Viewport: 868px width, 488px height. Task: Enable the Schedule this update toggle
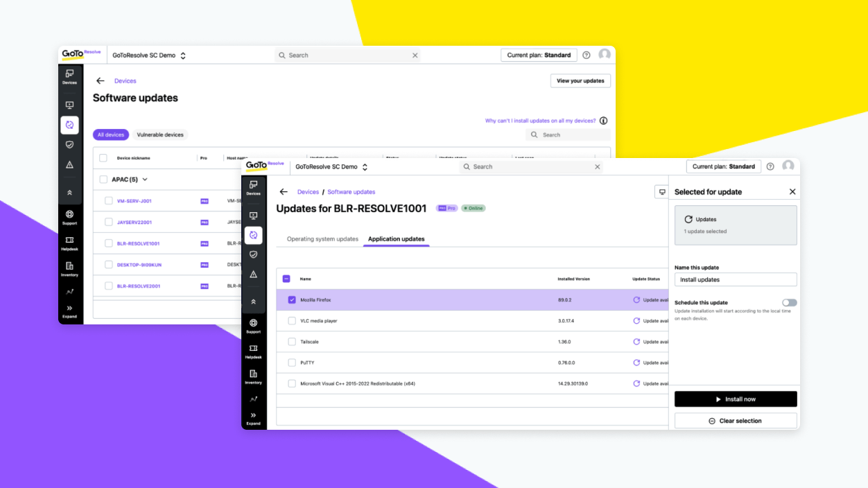(x=789, y=302)
